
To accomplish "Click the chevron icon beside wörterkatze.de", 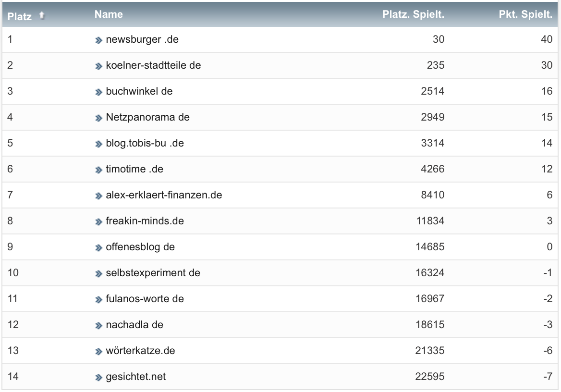I will pyautogui.click(x=99, y=352).
